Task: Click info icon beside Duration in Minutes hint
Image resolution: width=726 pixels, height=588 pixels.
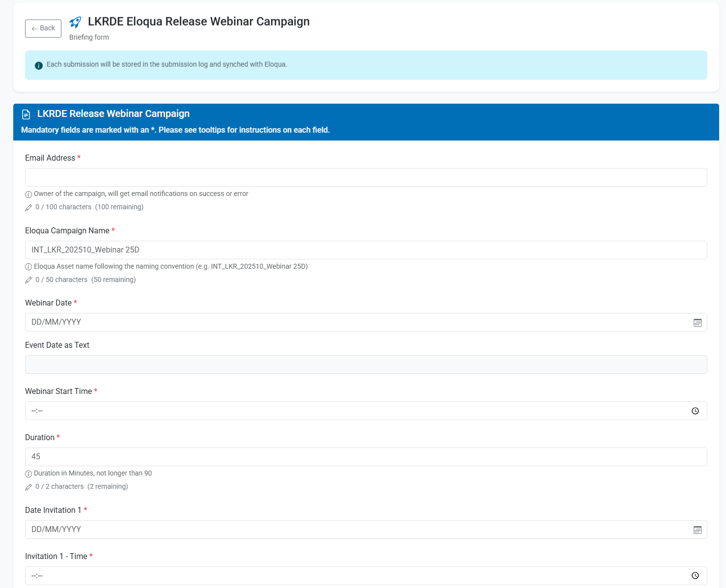Action: coord(28,474)
